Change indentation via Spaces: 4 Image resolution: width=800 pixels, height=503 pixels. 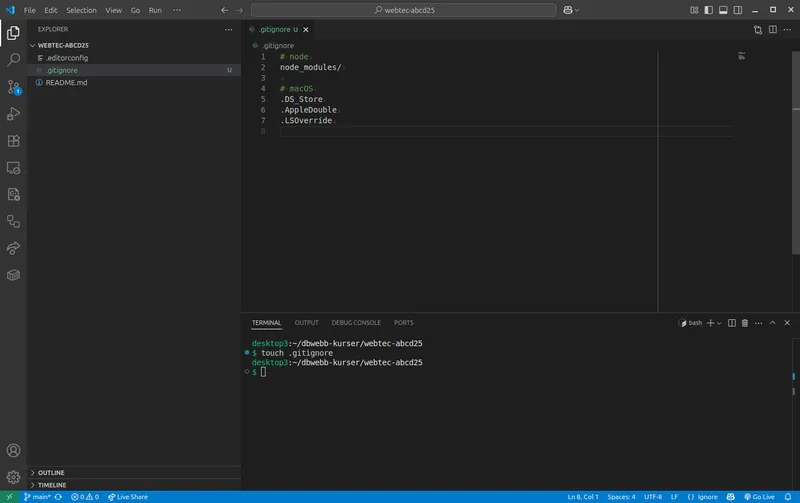[x=621, y=497]
